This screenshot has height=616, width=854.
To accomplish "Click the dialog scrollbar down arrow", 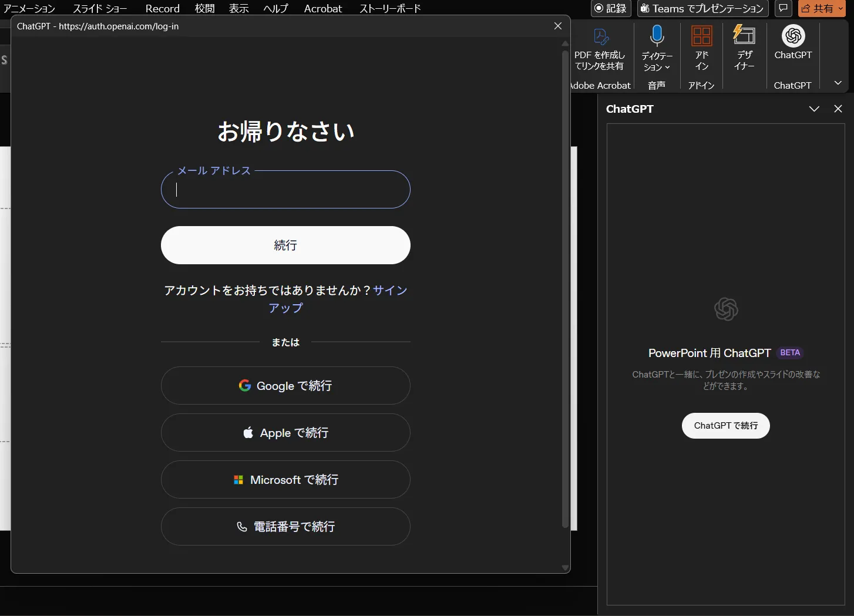I will pyautogui.click(x=565, y=568).
